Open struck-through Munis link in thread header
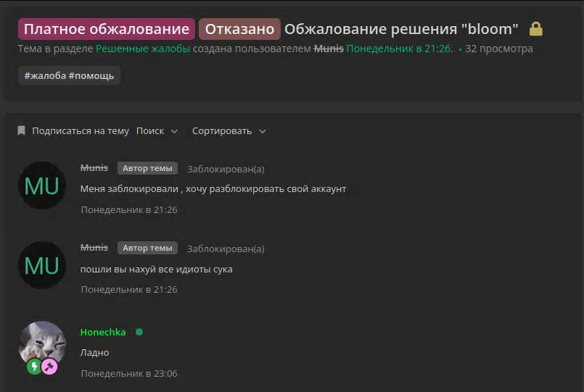 (x=329, y=49)
